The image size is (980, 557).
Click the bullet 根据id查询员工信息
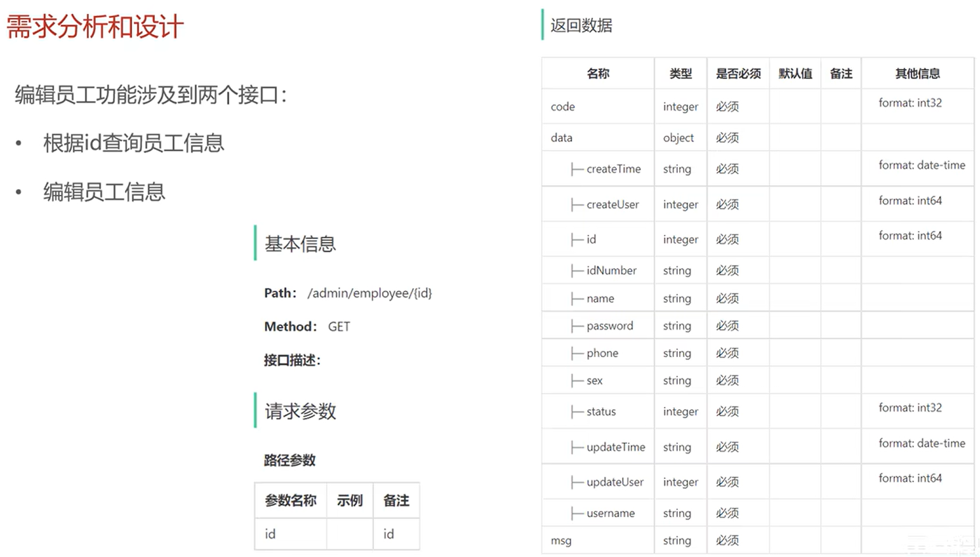pyautogui.click(x=134, y=143)
